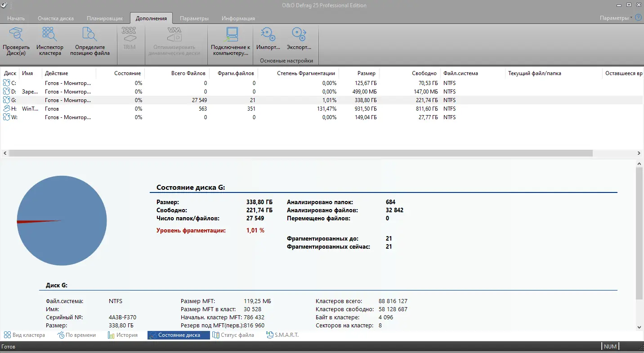Viewport: 644px width, 353px height.
Task: Sort by Степень Фрагментации column header
Action: click(299, 73)
